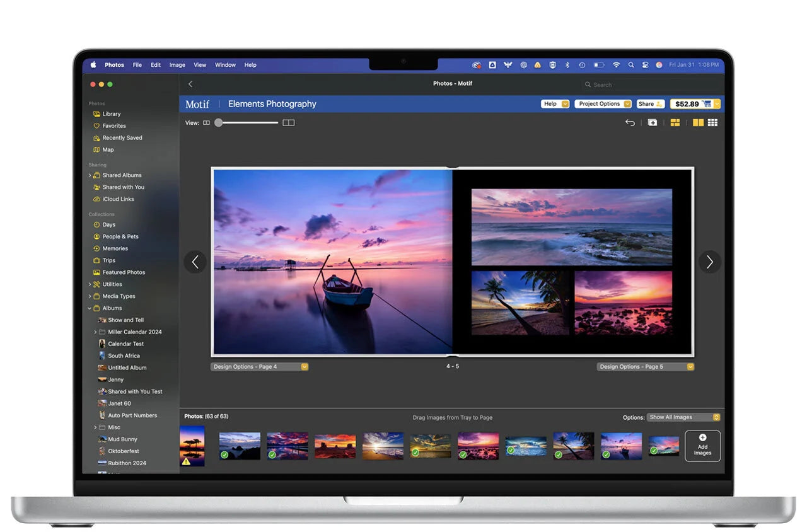Open the Help menu in the macOS menu bar
The height and width of the screenshot is (532, 807).
tap(250, 65)
